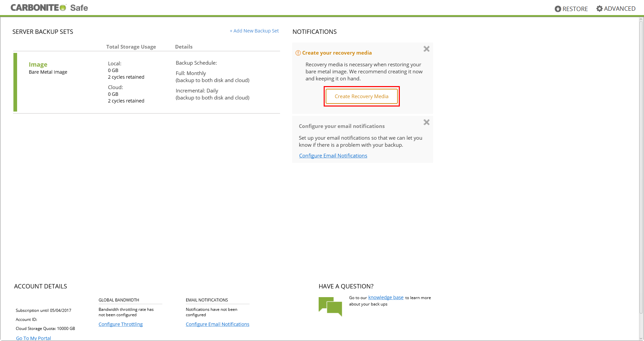
Task: Click the Carbonite Safe logo
Action: (x=49, y=8)
